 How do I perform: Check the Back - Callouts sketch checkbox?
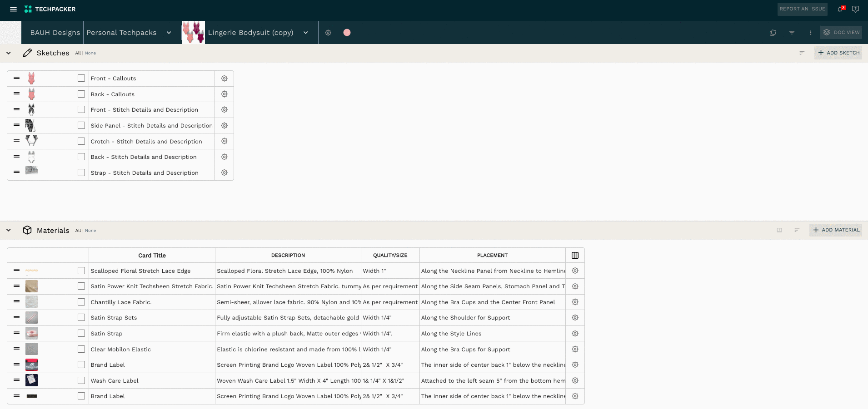(x=81, y=94)
